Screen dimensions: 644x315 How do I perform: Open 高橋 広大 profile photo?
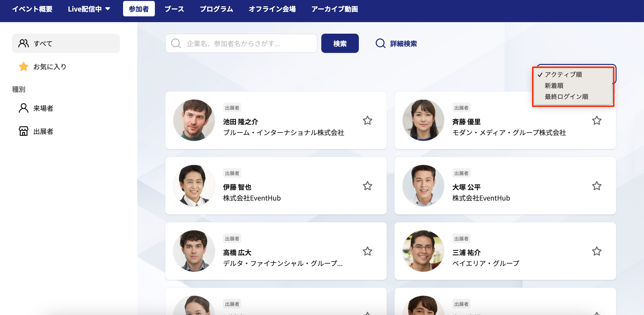[x=194, y=251]
